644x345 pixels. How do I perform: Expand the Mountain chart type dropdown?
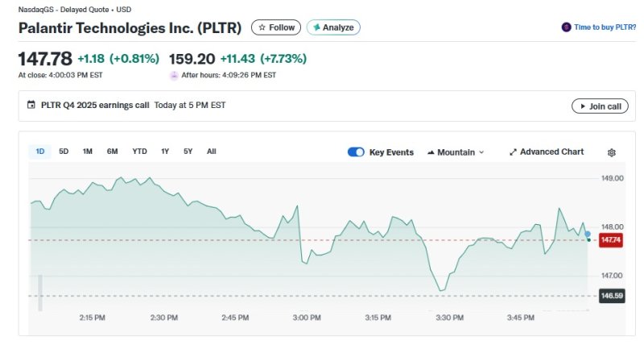(x=456, y=152)
